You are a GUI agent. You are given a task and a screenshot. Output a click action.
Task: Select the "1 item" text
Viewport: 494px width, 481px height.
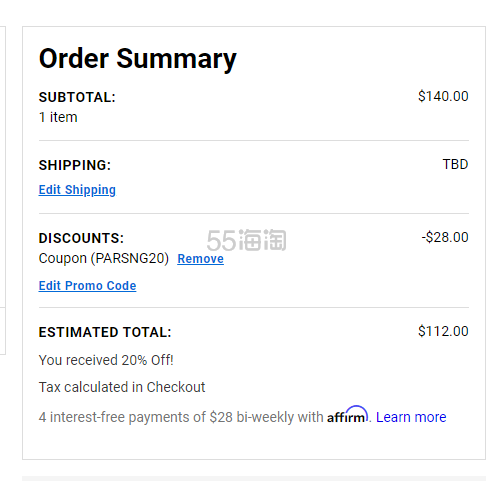pyautogui.click(x=58, y=117)
